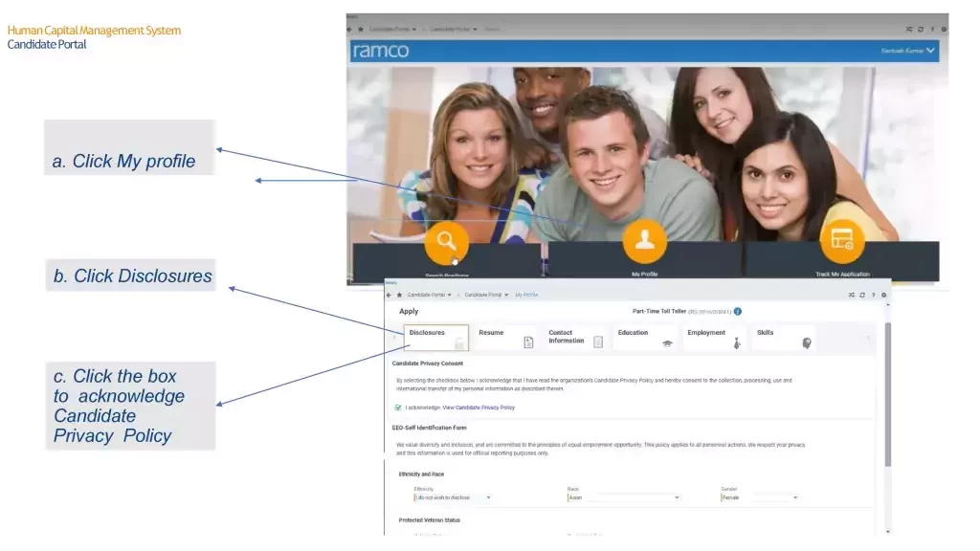Click the help question mark in the ramco home window
980x551 pixels.
(932, 30)
